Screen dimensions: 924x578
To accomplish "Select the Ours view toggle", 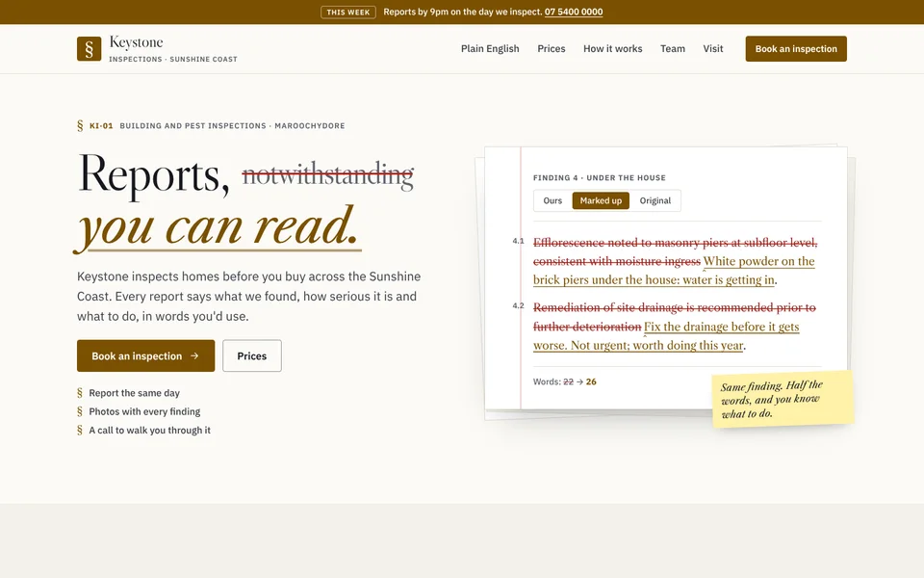I will click(x=552, y=200).
